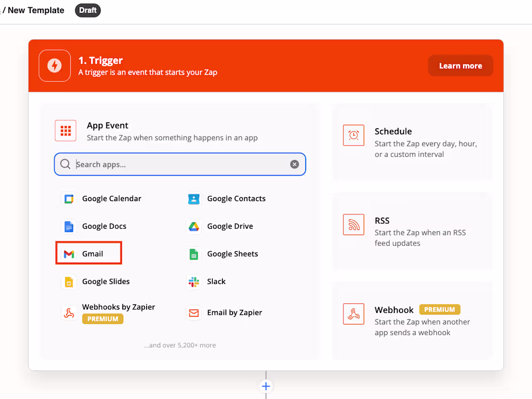The image size is (532, 399).
Task: Click the App Event grid icon
Action: (65, 131)
